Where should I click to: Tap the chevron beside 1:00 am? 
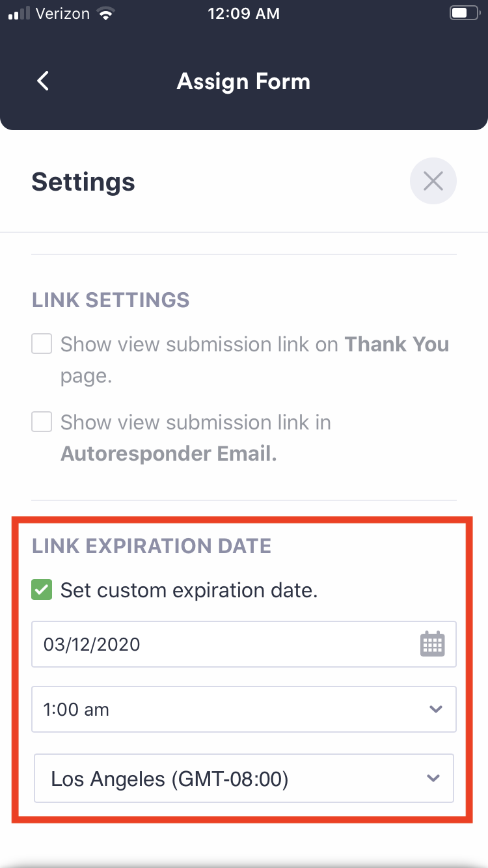point(436,709)
